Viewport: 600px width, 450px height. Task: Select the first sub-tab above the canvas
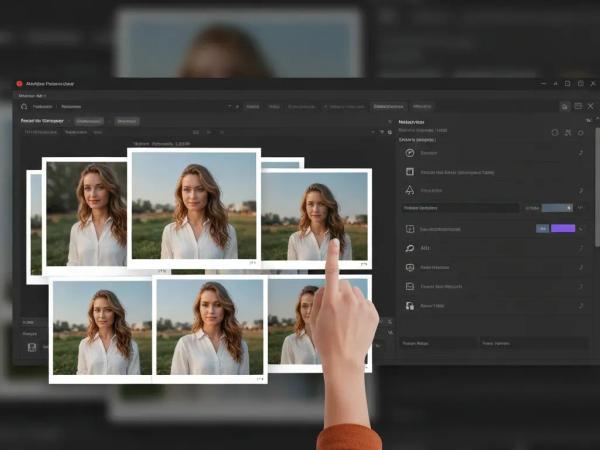pyautogui.click(x=41, y=132)
